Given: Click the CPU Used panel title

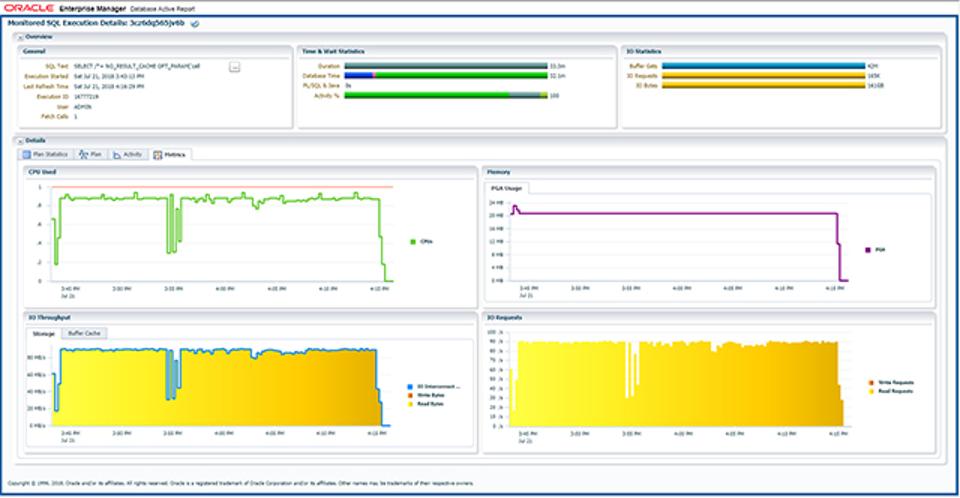Looking at the screenshot, I should pos(42,172).
